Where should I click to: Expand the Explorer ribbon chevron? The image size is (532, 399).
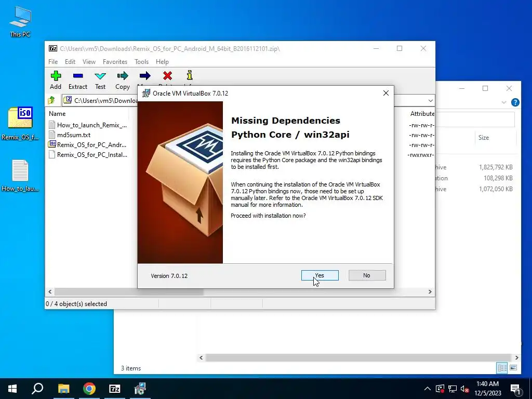pos(504,102)
